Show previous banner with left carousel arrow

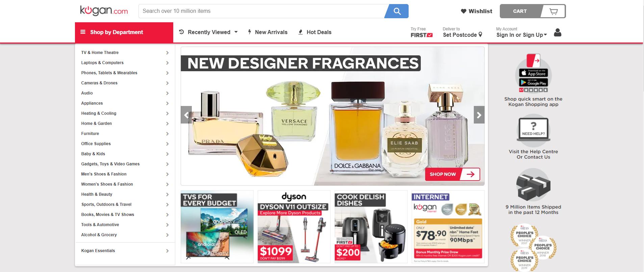coord(186,115)
